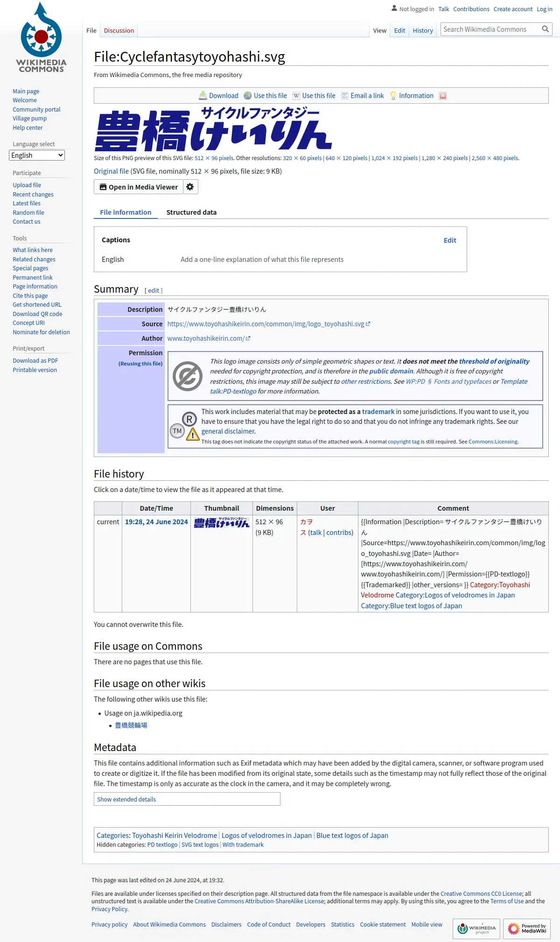Click the threshold of originality link
560x942 pixels.
(494, 361)
